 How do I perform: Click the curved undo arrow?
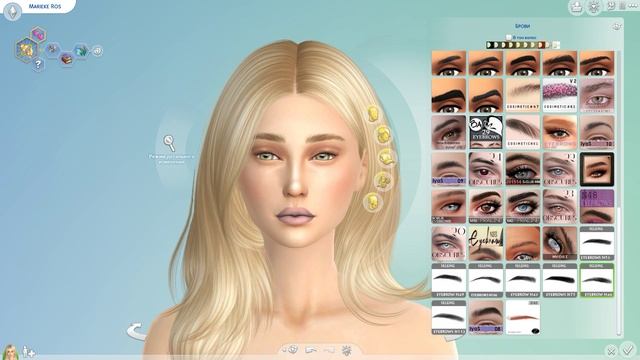point(137,331)
